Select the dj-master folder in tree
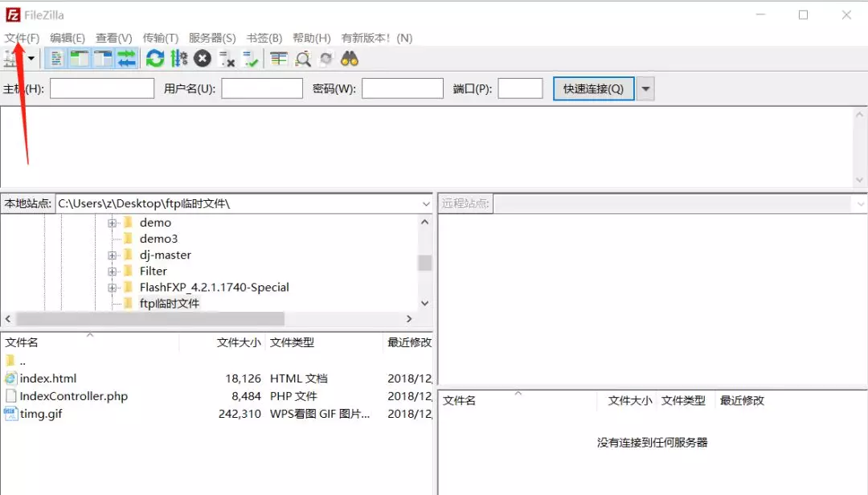The height and width of the screenshot is (495, 868). [165, 255]
